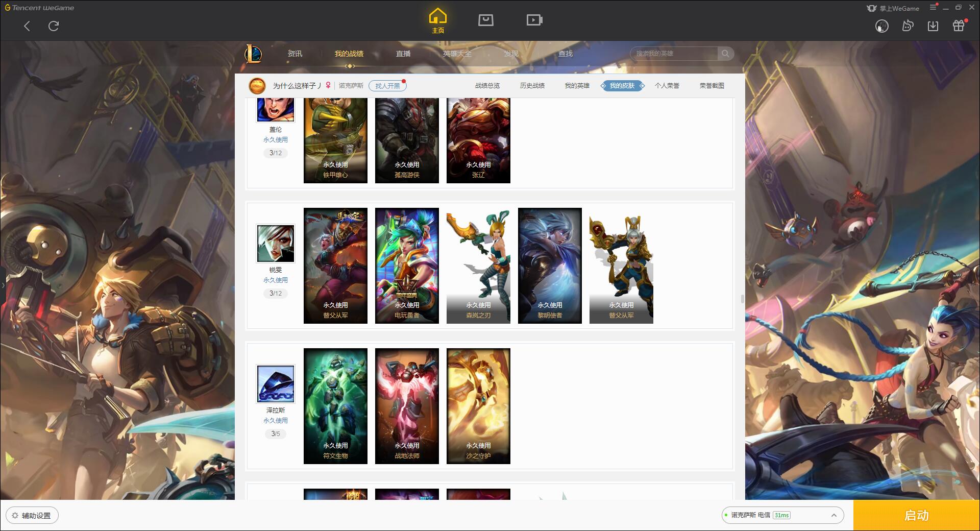Go back with the left arrow
The width and height of the screenshot is (980, 531).
27,26
